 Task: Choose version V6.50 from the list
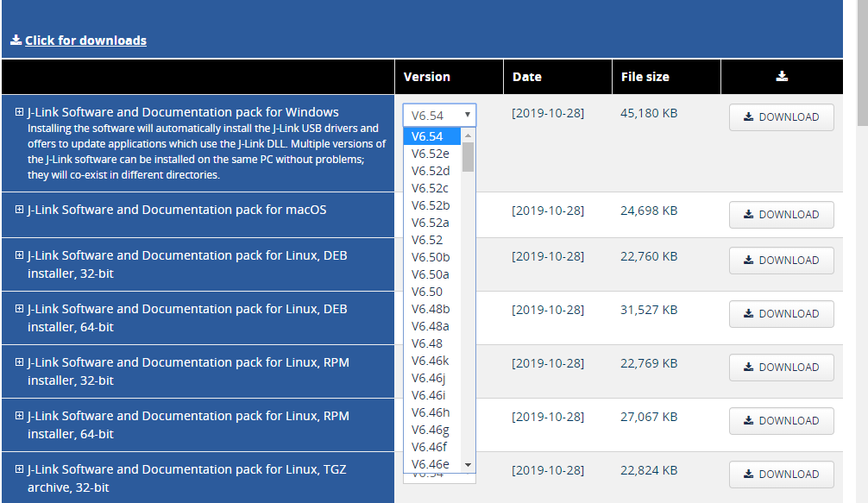click(432, 291)
